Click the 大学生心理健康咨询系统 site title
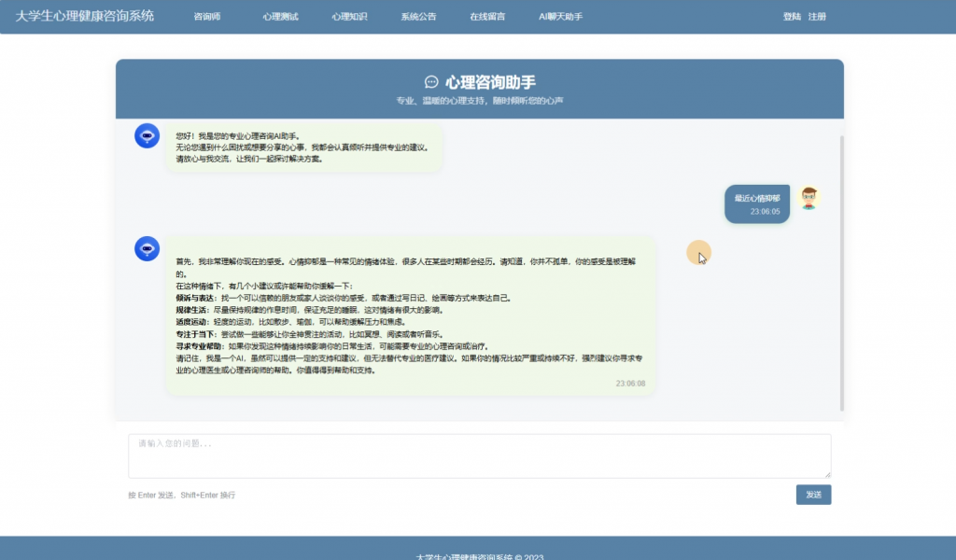This screenshot has width=956, height=560. [85, 16]
